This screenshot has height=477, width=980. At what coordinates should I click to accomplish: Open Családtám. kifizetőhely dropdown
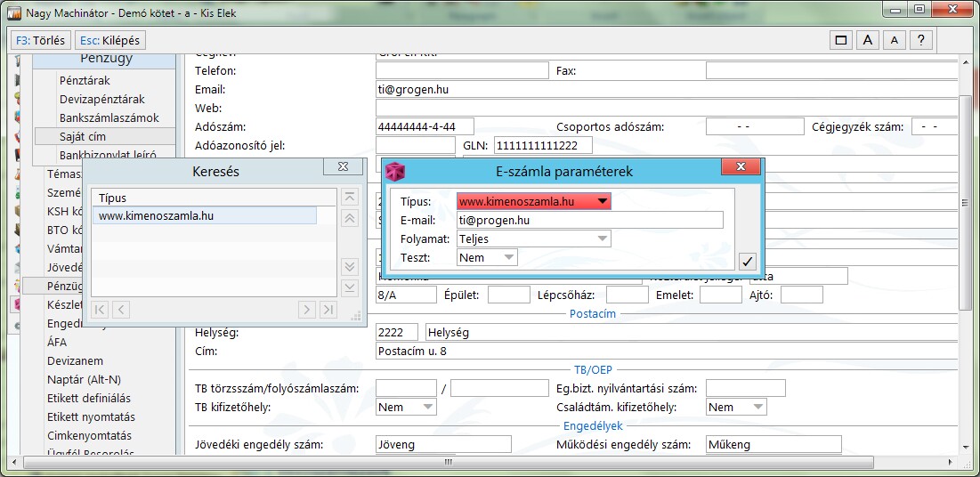pyautogui.click(x=758, y=407)
